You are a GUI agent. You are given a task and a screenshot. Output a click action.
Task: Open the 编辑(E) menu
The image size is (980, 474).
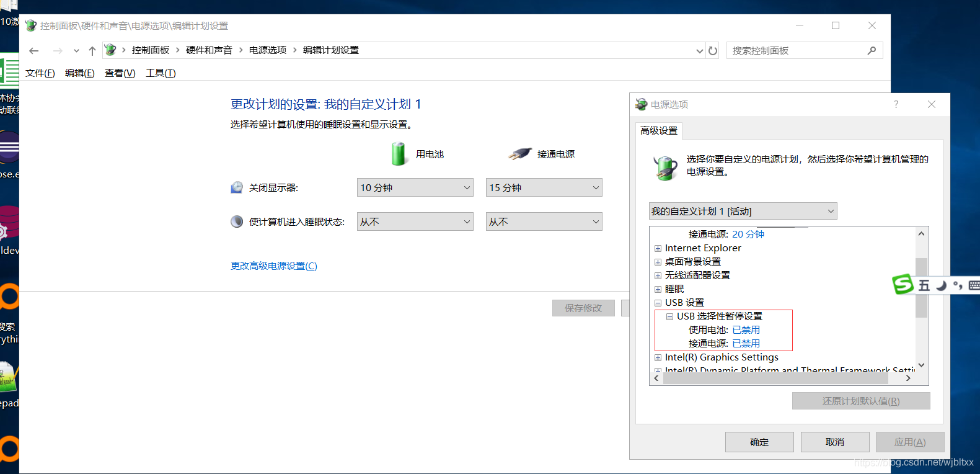(80, 73)
